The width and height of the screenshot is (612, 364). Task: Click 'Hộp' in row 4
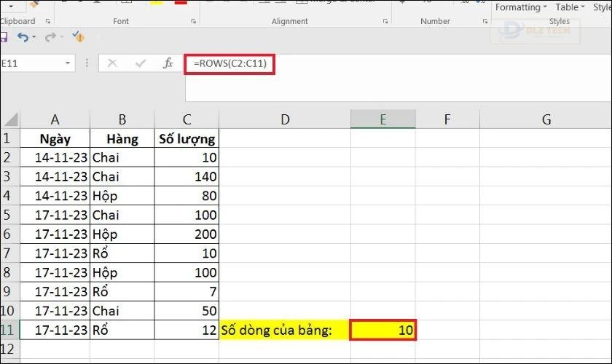[x=122, y=196]
